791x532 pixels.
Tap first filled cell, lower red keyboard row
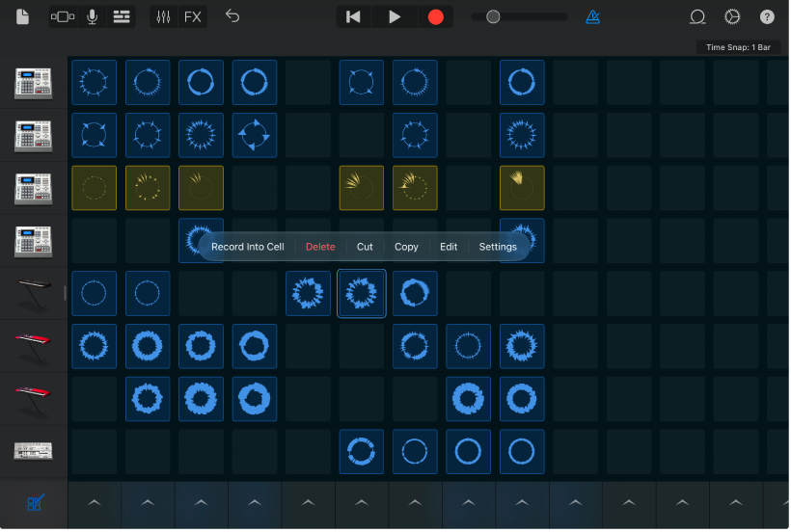148,398
